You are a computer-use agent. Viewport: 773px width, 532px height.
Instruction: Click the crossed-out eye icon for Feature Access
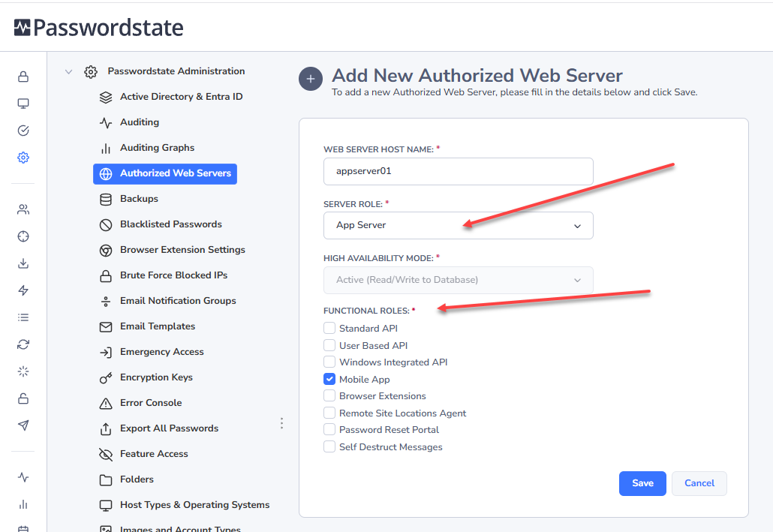(x=106, y=454)
